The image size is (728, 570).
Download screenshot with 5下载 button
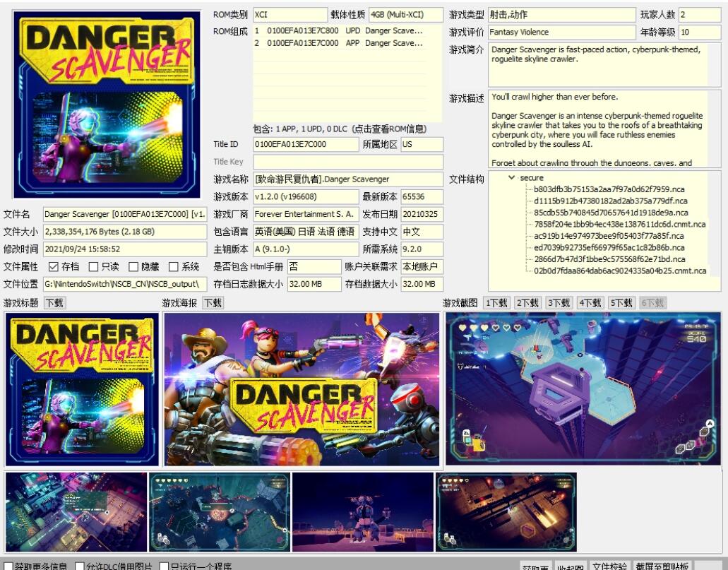pos(621,303)
